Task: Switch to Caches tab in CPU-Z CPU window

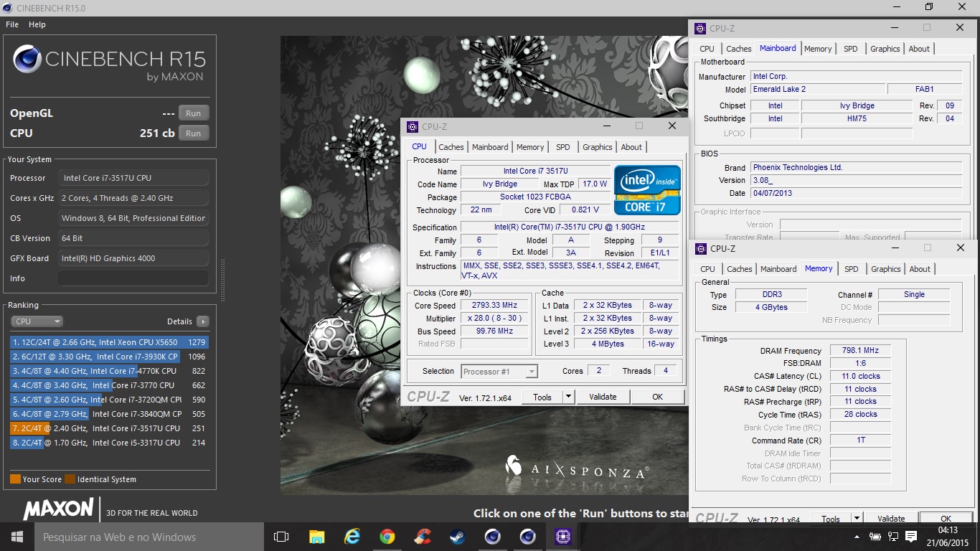Action: pyautogui.click(x=451, y=147)
